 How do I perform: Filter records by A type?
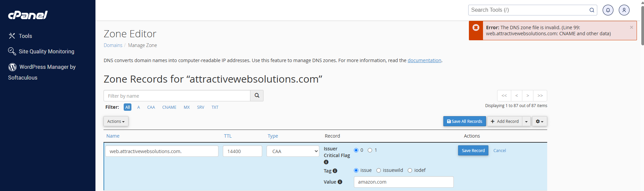click(138, 107)
